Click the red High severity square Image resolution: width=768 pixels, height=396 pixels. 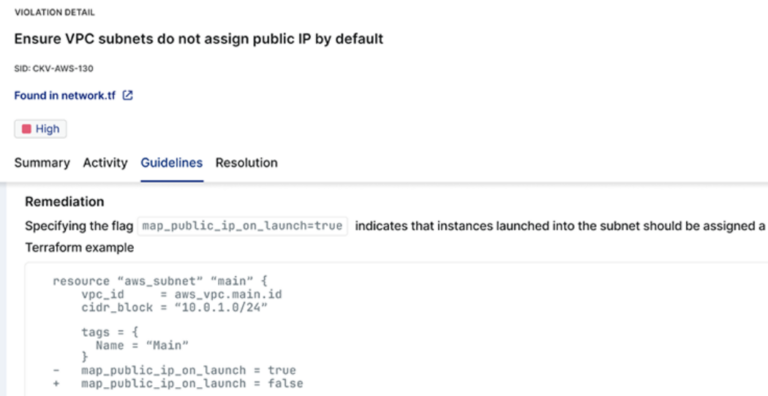coord(26,129)
